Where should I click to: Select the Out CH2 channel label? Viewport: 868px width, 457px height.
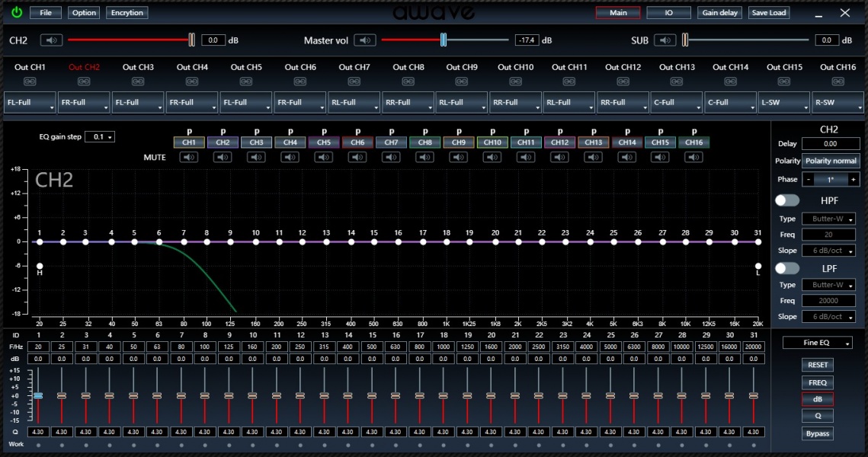tap(84, 67)
